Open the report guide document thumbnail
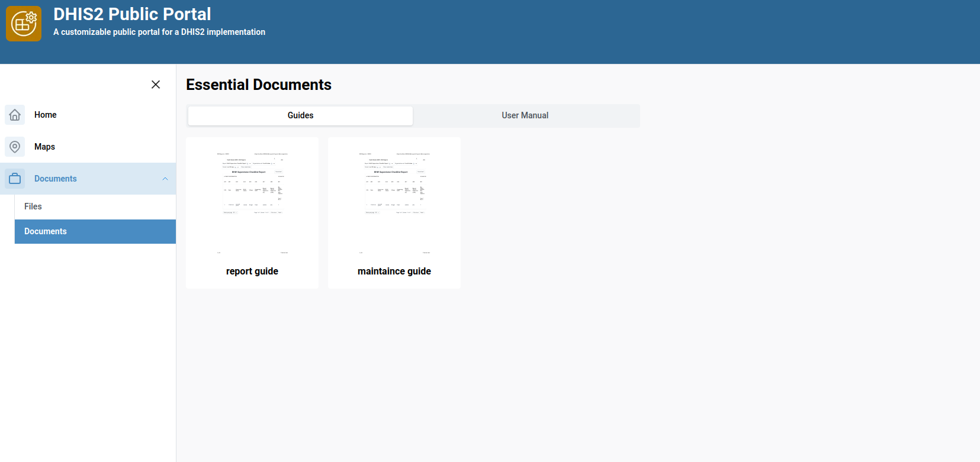Image resolution: width=980 pixels, height=462 pixels. (x=252, y=203)
